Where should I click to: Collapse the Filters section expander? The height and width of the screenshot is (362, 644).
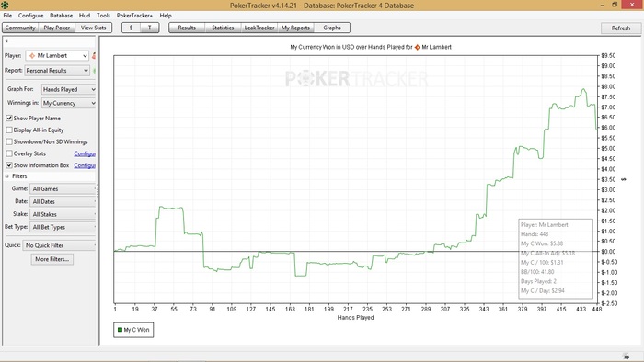tap(7, 176)
